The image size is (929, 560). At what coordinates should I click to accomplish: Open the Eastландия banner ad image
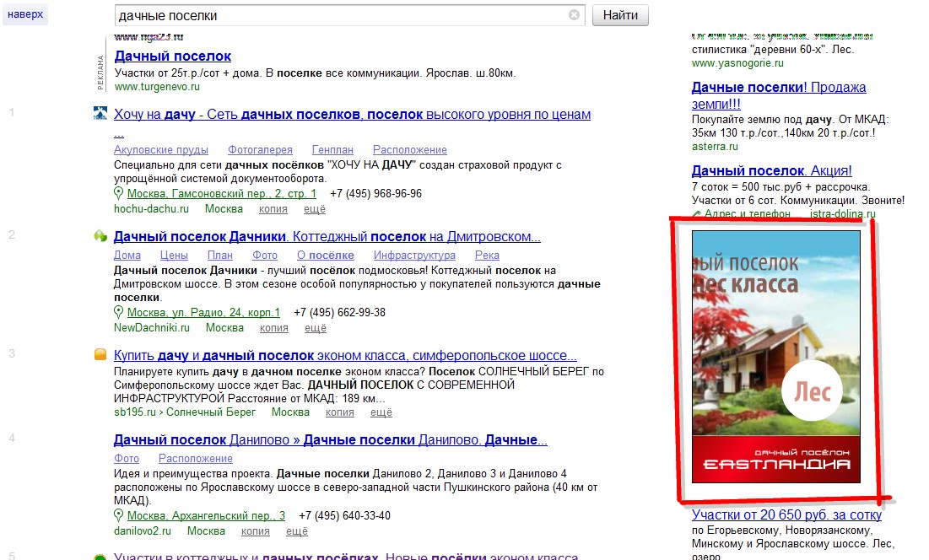[x=776, y=357]
